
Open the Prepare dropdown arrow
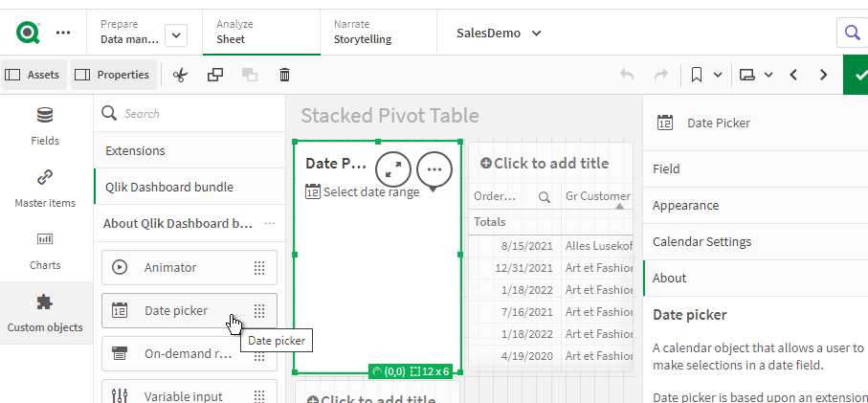[176, 35]
